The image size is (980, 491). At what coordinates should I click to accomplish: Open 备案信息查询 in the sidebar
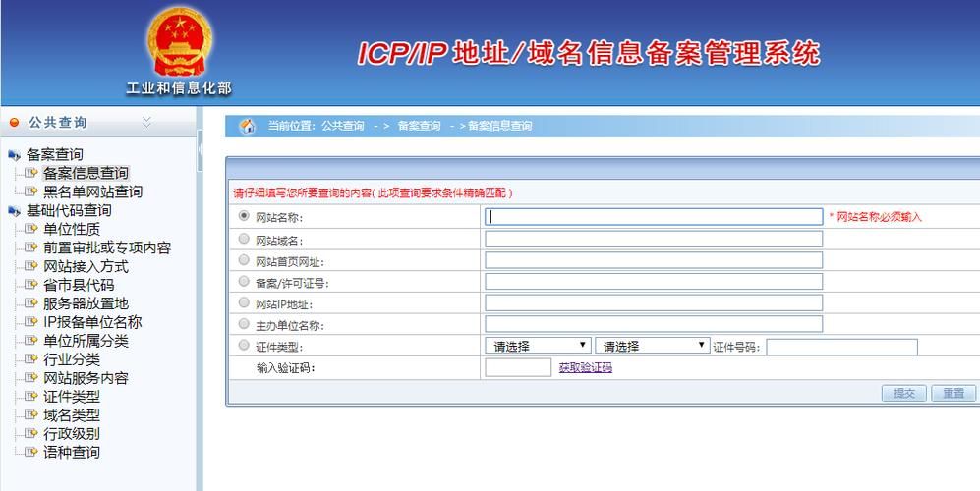(86, 173)
